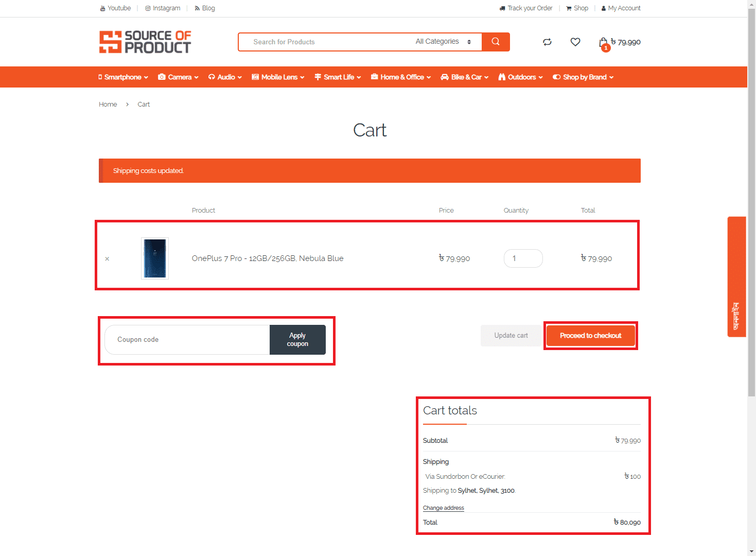Image resolution: width=756 pixels, height=556 pixels.
Task: Click the Via Sundorbon Or eCourier text
Action: (465, 477)
